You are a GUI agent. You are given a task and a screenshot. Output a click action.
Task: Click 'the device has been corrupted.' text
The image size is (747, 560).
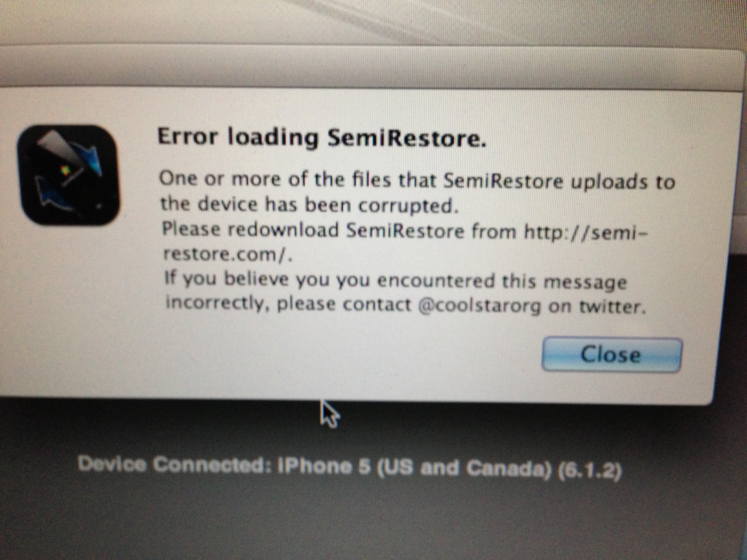(310, 205)
